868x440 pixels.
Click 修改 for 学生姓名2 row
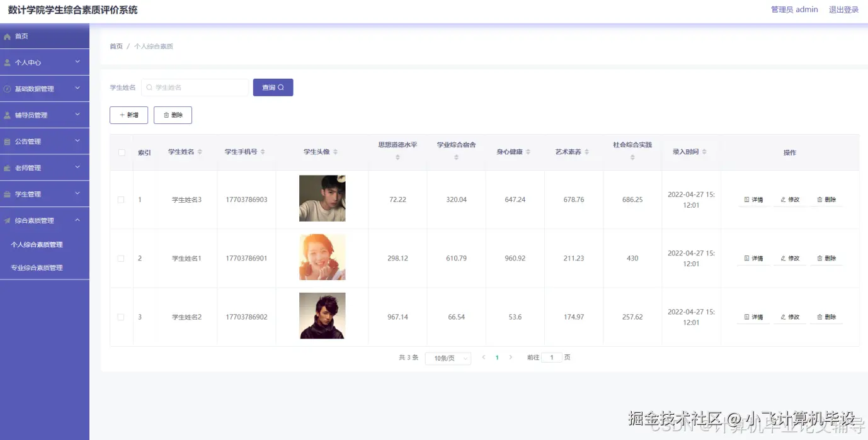point(790,317)
